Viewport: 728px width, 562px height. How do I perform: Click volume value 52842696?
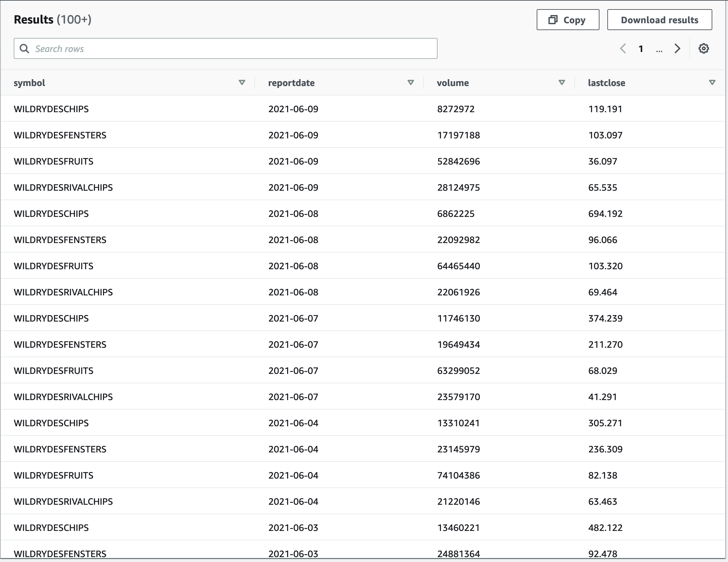458,161
